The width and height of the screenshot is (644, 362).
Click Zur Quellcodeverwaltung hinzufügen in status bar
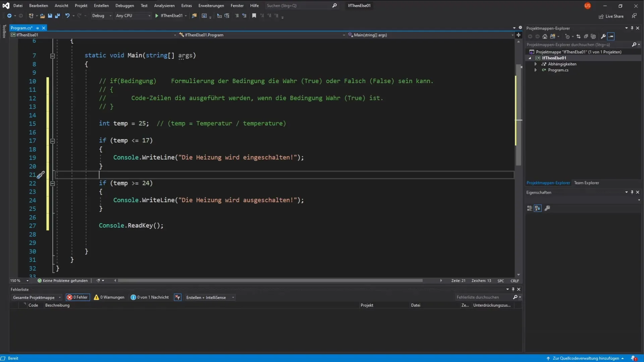pyautogui.click(x=586, y=358)
